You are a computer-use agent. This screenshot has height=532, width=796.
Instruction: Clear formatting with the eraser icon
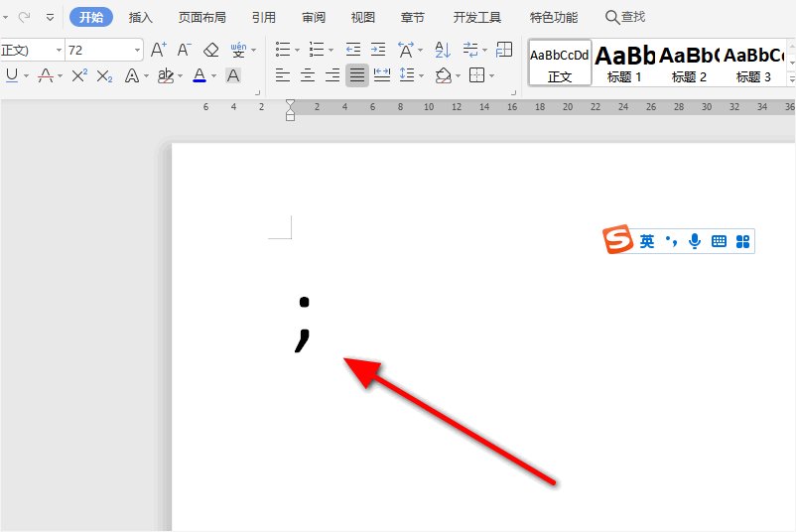point(210,50)
